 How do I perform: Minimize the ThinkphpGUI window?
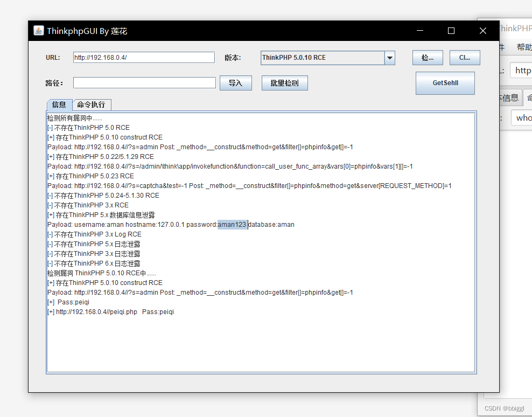coord(420,31)
